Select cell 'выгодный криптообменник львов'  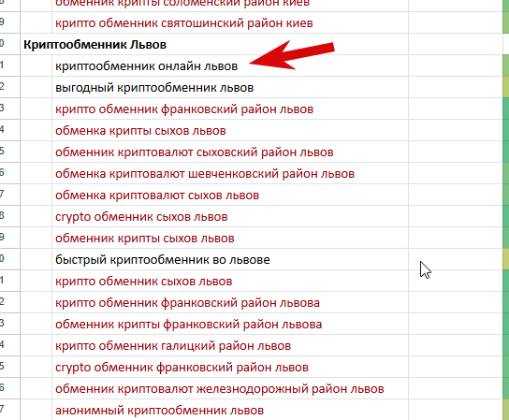click(x=230, y=87)
